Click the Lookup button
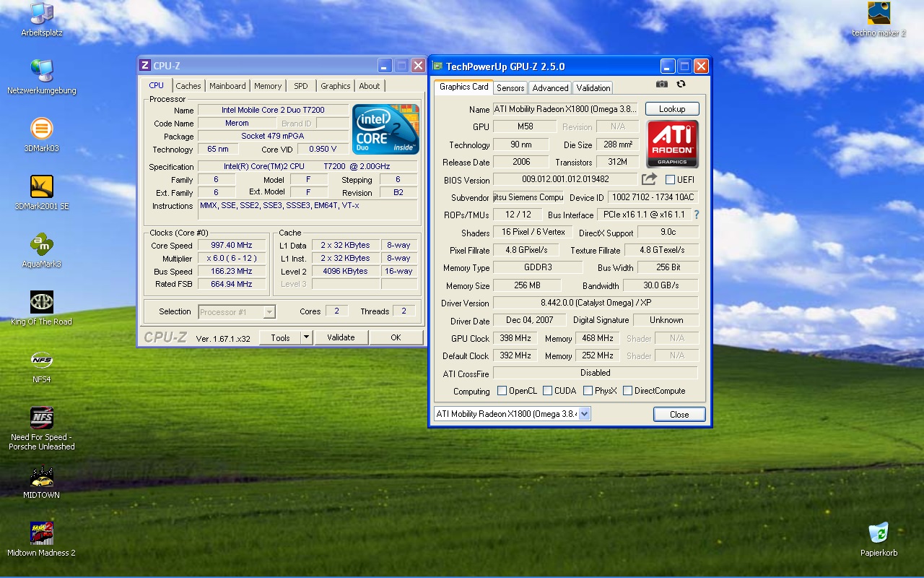The height and width of the screenshot is (578, 924). pos(671,109)
